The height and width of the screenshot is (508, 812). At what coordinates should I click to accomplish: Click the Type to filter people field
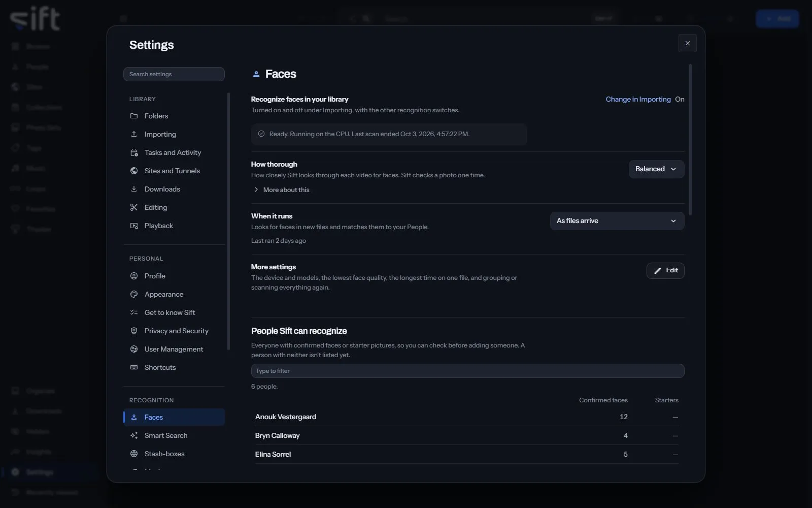coord(467,371)
